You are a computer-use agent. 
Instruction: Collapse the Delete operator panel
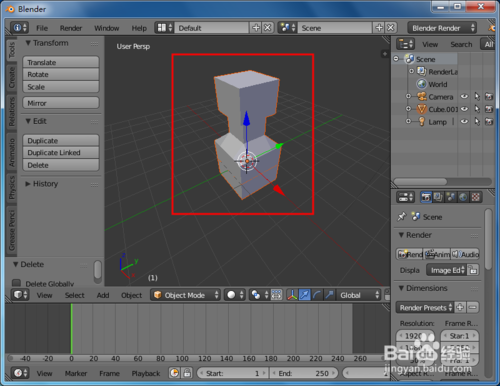[x=15, y=264]
